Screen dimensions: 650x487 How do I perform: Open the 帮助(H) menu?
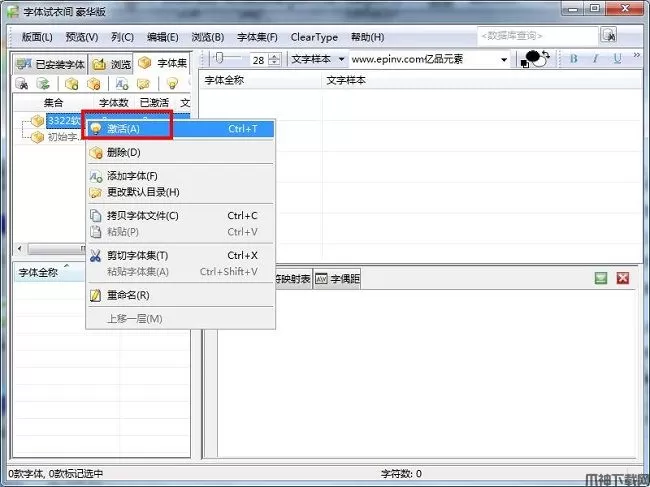point(367,37)
